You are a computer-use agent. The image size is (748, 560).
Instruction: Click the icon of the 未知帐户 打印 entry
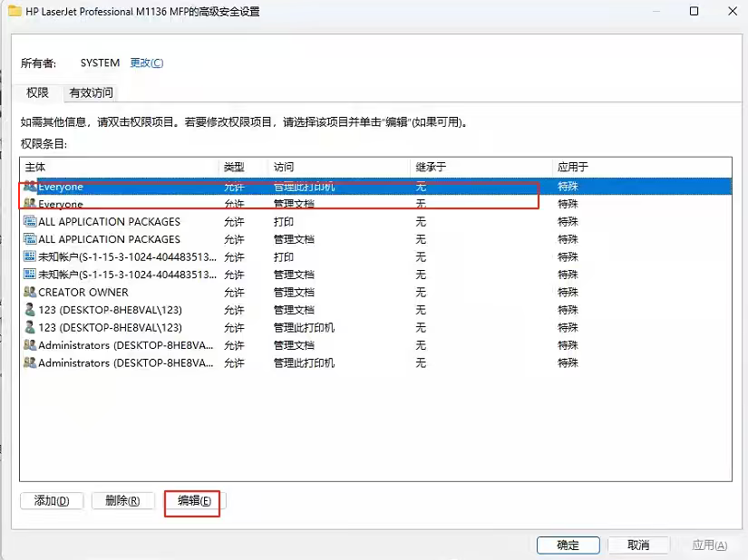click(x=30, y=256)
